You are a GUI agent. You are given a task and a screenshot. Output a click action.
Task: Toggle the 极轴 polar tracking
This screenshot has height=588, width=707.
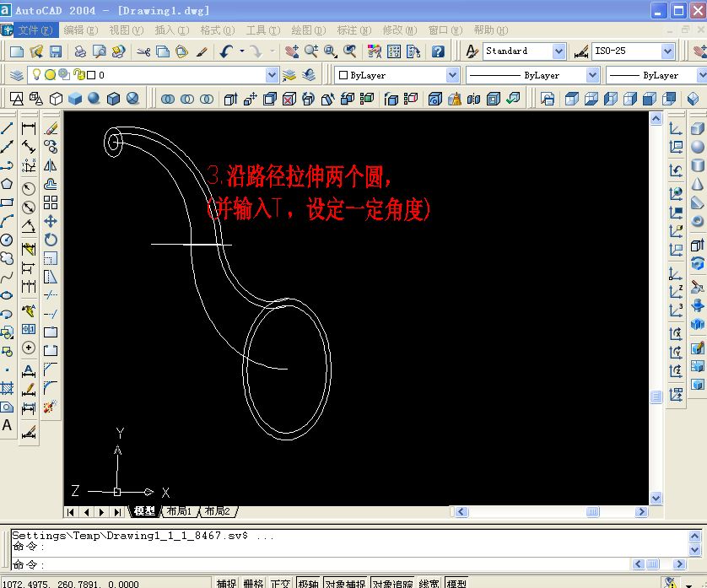tap(309, 583)
